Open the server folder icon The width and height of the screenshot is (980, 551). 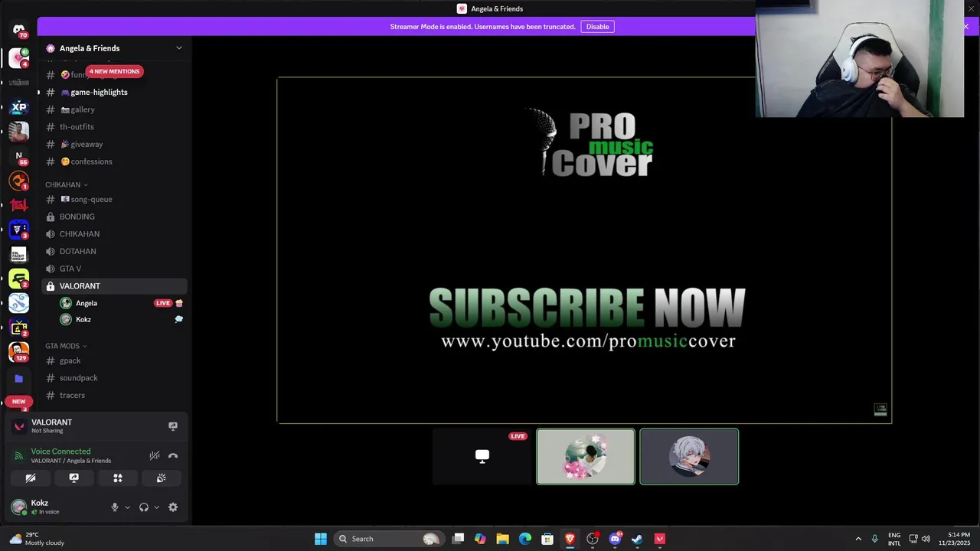(19, 378)
